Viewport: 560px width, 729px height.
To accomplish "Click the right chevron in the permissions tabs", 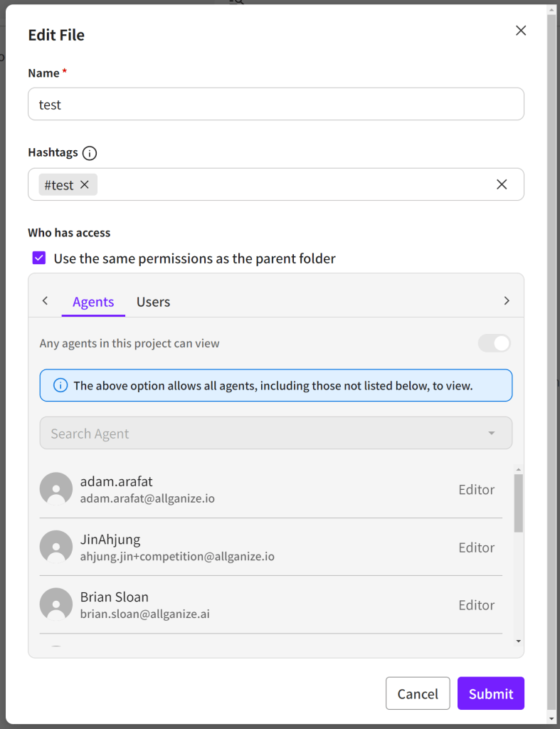I will 507,300.
